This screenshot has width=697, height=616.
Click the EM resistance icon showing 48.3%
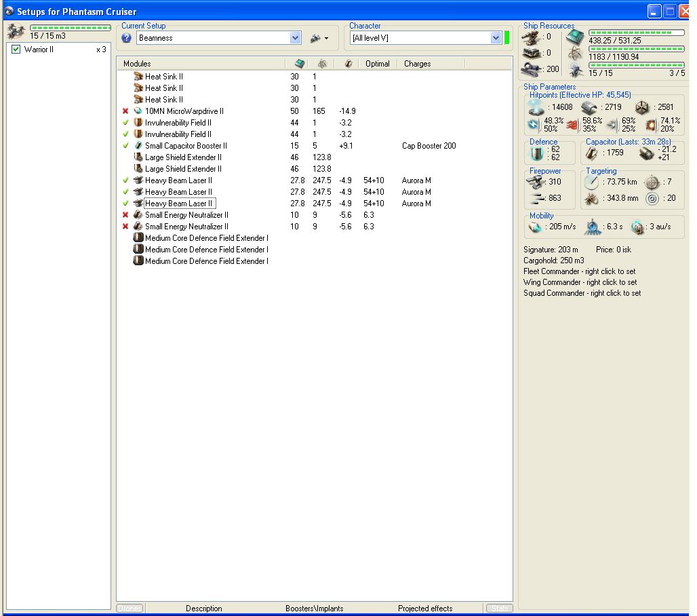(534, 125)
